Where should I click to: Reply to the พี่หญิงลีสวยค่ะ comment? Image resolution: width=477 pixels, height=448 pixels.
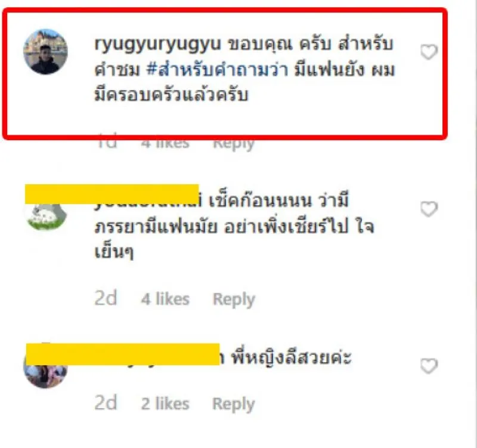pos(233,404)
